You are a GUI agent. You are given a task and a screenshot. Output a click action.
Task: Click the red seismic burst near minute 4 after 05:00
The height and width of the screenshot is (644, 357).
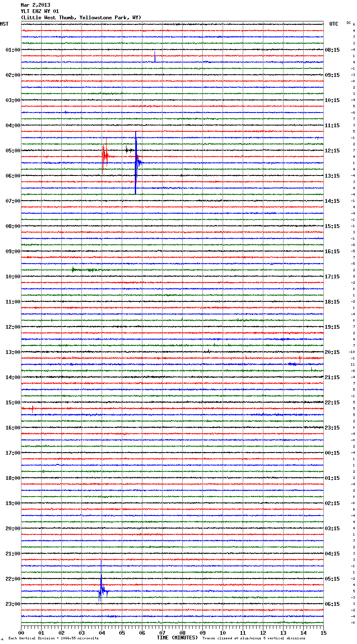coord(105,157)
